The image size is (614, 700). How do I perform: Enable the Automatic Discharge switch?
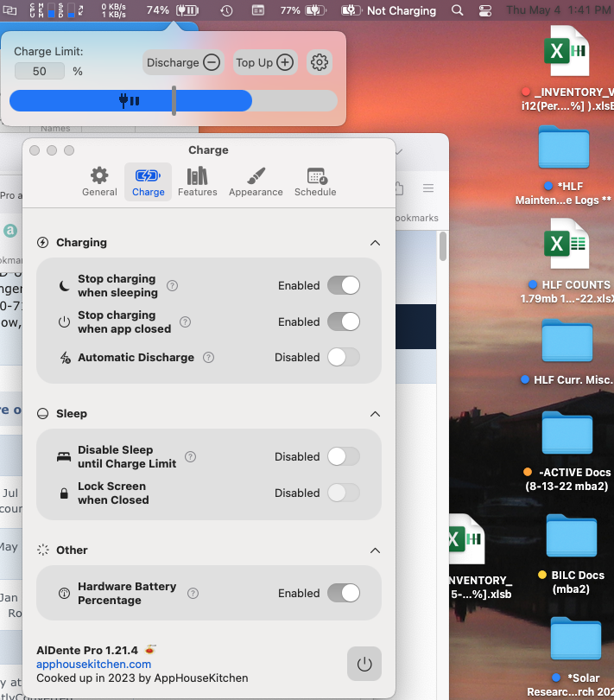tap(344, 357)
